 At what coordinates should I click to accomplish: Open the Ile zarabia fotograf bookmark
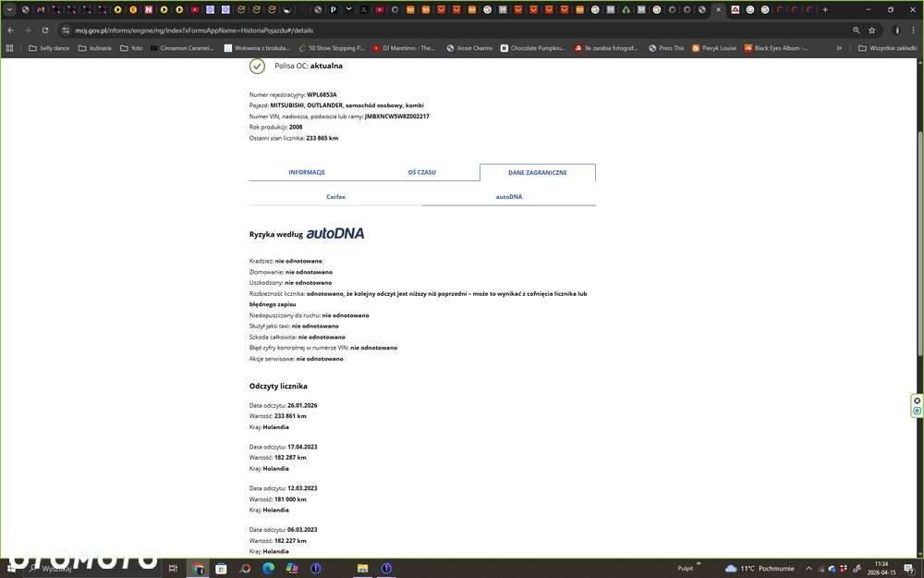point(606,48)
